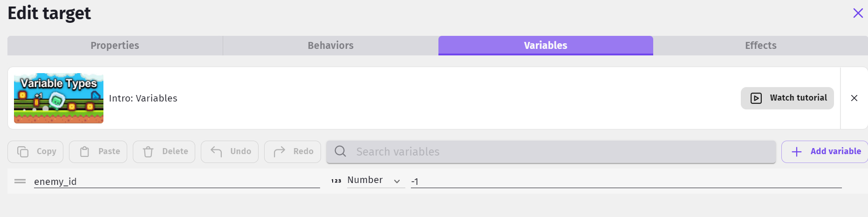Click the Redo arrow icon

coord(279,151)
